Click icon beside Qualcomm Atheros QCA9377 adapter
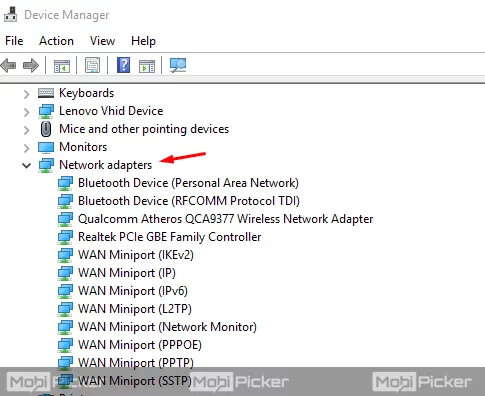The image size is (485, 396). pos(65,219)
